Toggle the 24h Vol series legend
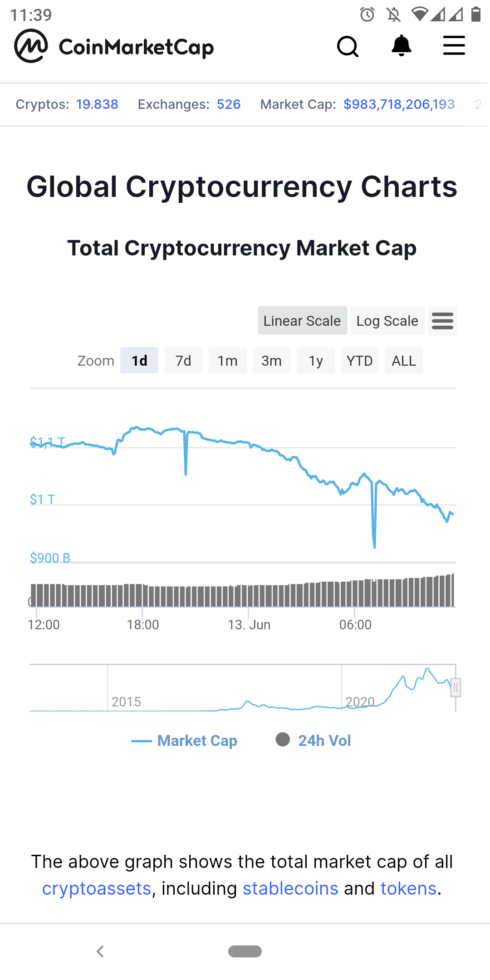490x980 pixels. 314,740
